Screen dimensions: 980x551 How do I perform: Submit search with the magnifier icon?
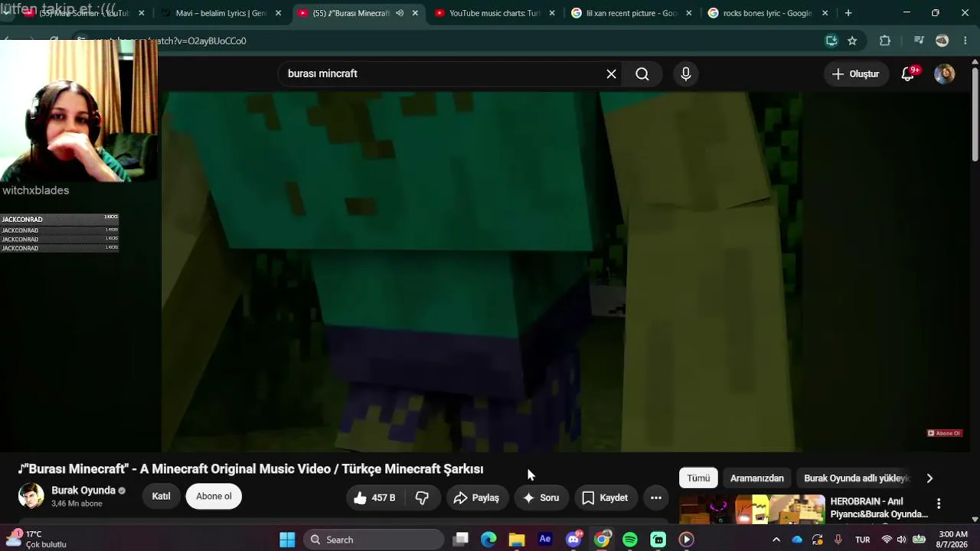pos(642,74)
